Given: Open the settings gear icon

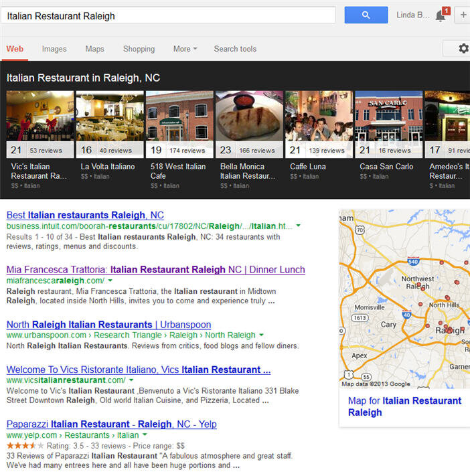Looking at the screenshot, I should 463,48.
